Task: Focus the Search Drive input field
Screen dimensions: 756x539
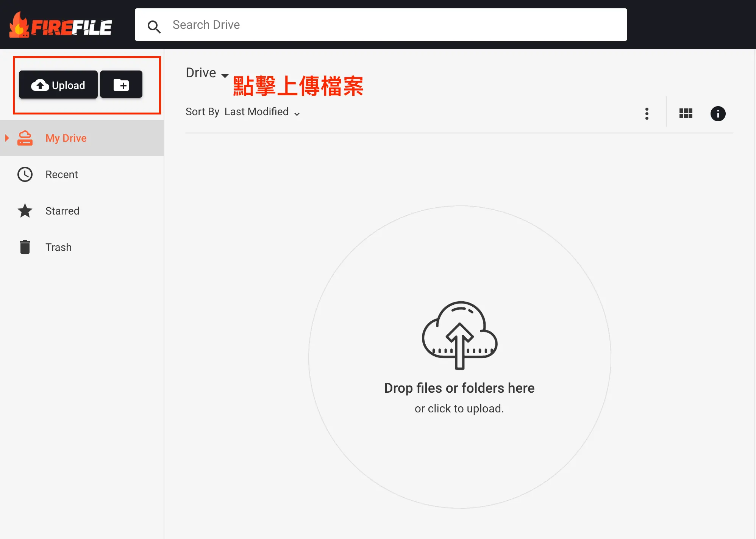Action: 381,25
